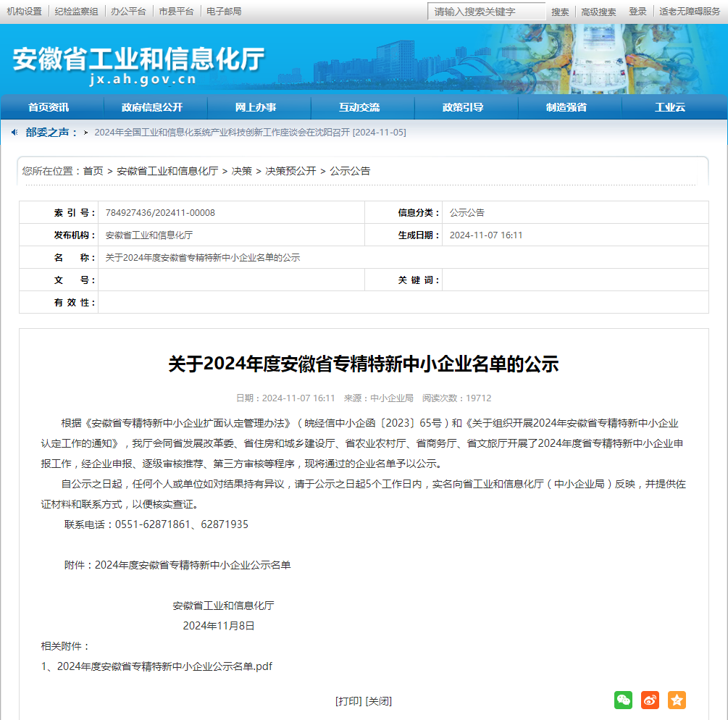The image size is (728, 720).
Task: Select 网上办事 nav tab
Action: coord(256,107)
